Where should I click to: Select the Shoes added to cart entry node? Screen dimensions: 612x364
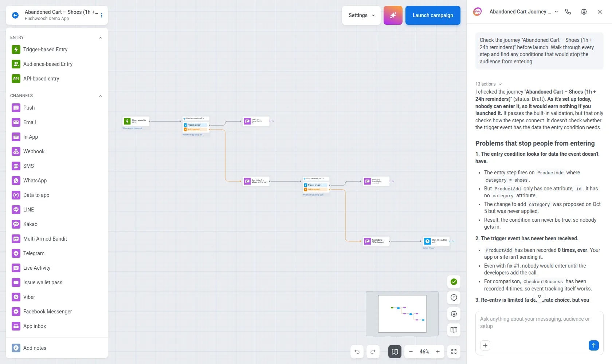coord(136,121)
